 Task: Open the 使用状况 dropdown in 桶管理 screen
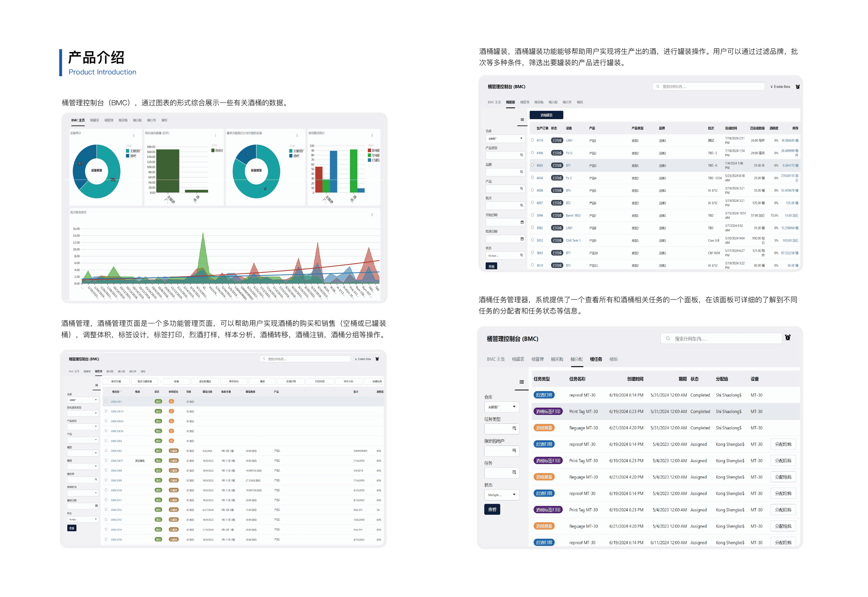[x=83, y=493]
